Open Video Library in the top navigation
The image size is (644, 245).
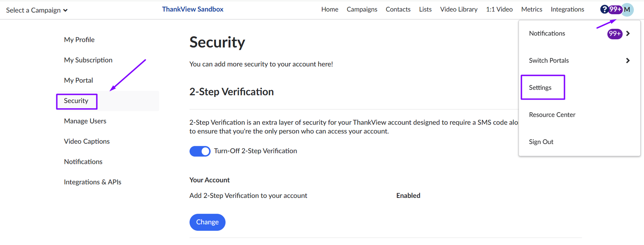(x=459, y=9)
